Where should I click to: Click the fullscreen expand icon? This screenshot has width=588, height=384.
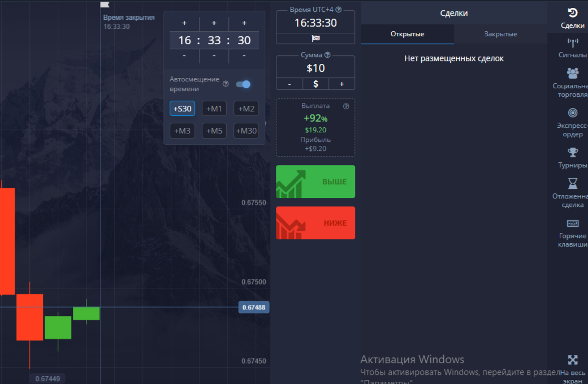click(572, 360)
